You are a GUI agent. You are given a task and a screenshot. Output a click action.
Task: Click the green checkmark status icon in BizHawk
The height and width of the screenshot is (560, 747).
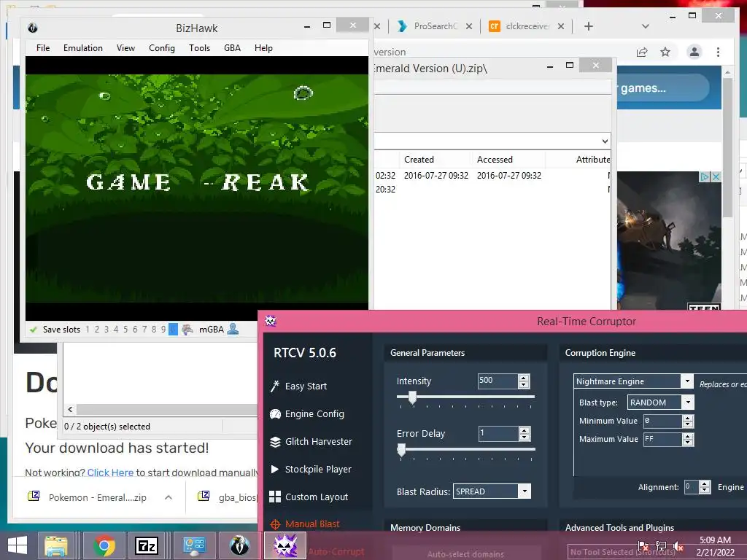click(34, 330)
